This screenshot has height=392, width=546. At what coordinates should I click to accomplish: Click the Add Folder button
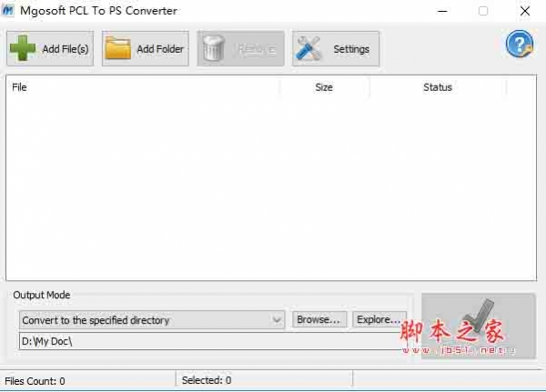point(146,48)
